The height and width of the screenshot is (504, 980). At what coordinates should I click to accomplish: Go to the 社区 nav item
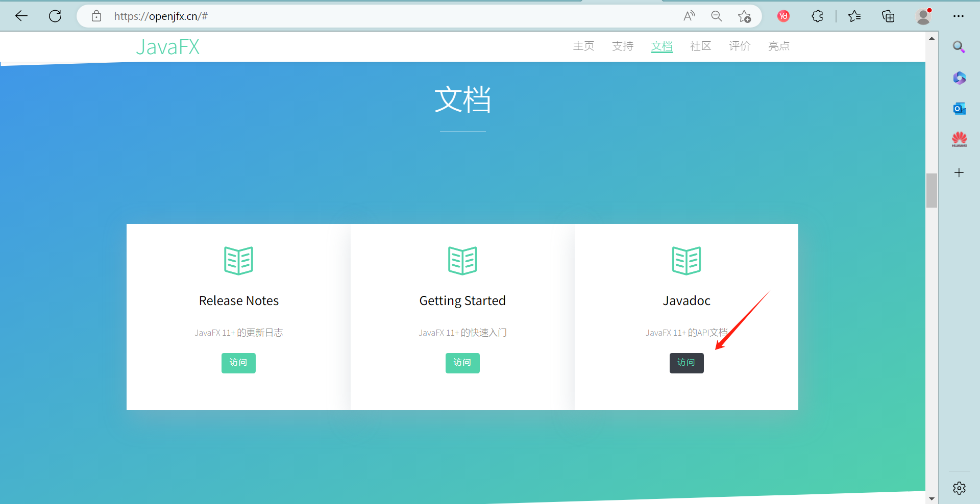[700, 46]
